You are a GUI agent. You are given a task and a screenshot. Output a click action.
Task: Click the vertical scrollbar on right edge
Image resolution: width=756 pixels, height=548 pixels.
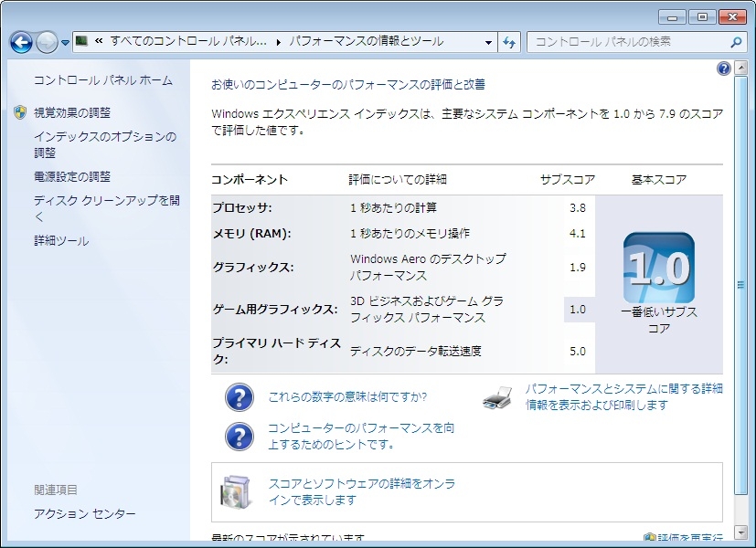(740, 285)
